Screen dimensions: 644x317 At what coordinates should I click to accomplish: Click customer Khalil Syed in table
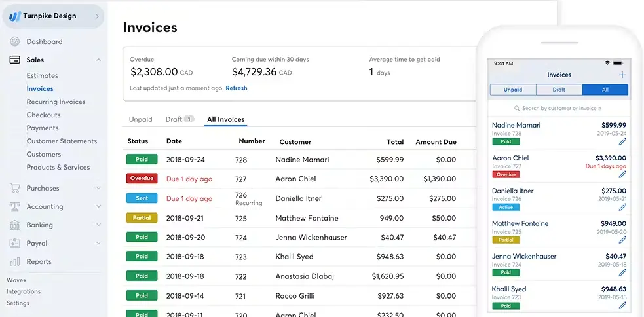(294, 257)
